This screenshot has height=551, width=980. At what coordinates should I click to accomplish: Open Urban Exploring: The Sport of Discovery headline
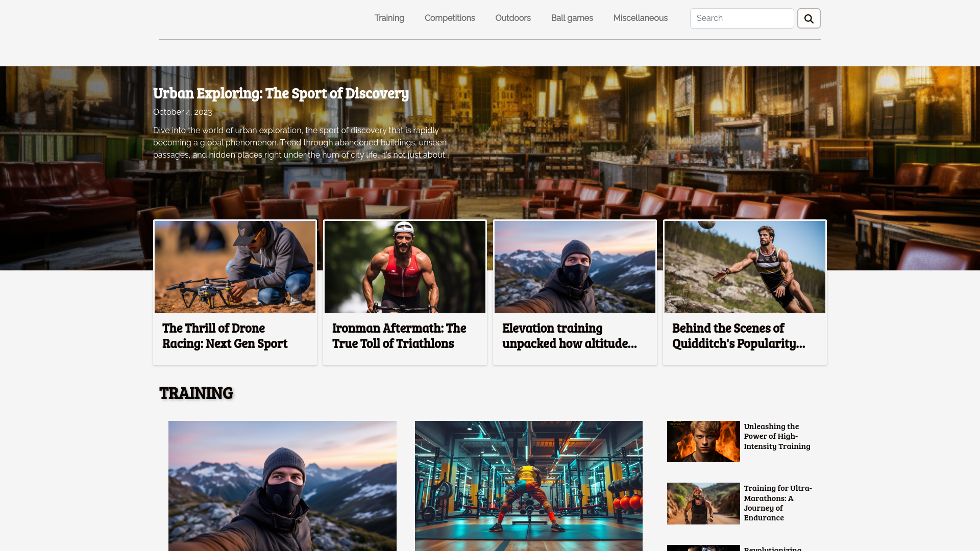pyautogui.click(x=281, y=93)
